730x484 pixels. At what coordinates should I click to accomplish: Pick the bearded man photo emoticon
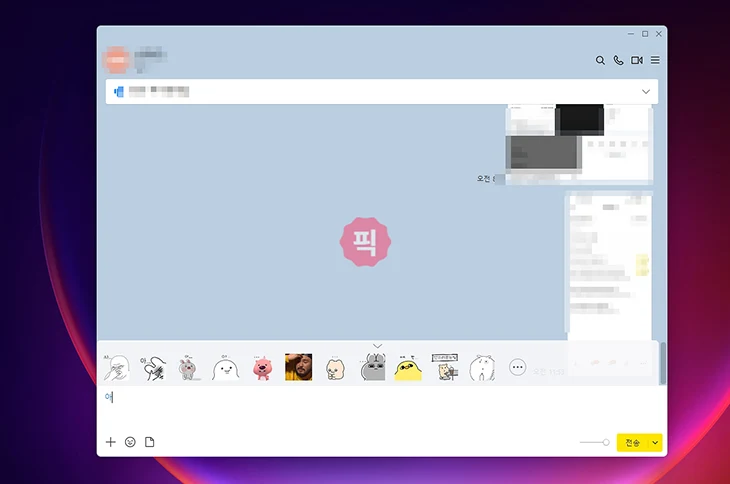(x=298, y=367)
